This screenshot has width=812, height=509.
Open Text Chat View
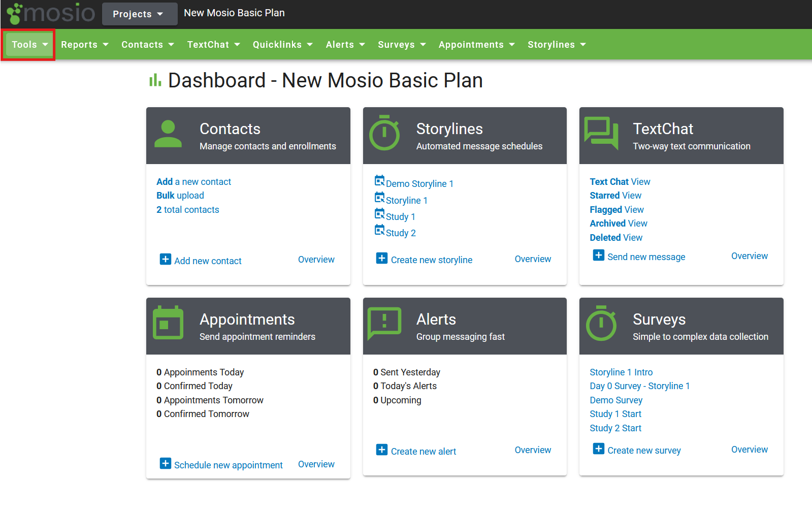point(620,182)
